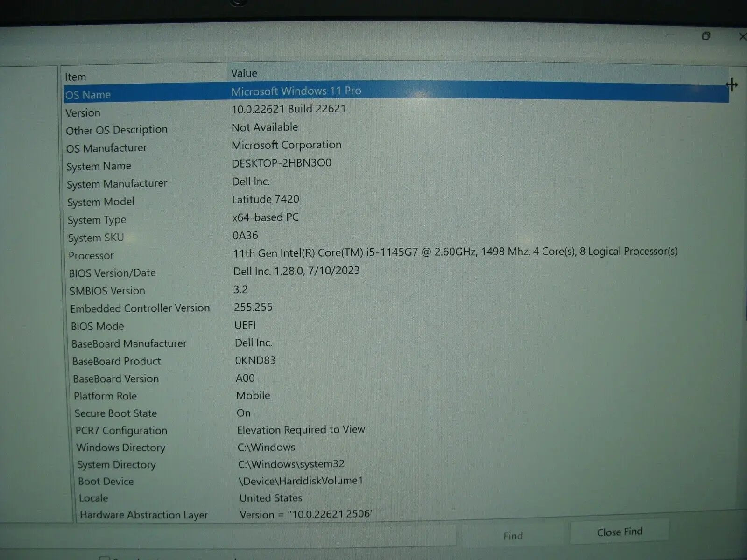Select the C:\Windows\system32 value
Screen dimensions: 747x560
[x=291, y=464]
